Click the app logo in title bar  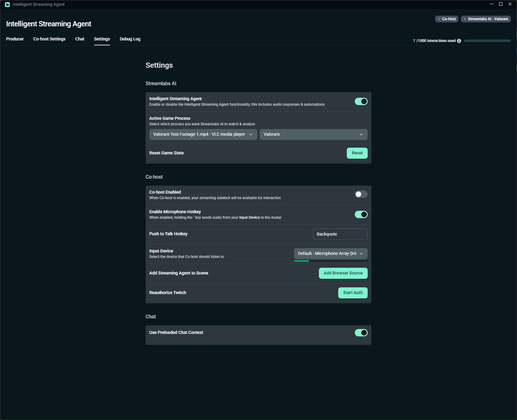point(7,4)
